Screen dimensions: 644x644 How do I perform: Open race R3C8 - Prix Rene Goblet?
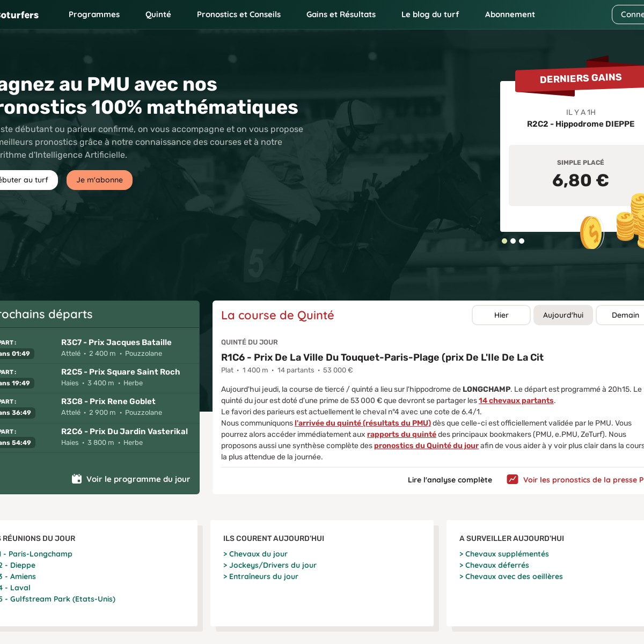point(108,401)
